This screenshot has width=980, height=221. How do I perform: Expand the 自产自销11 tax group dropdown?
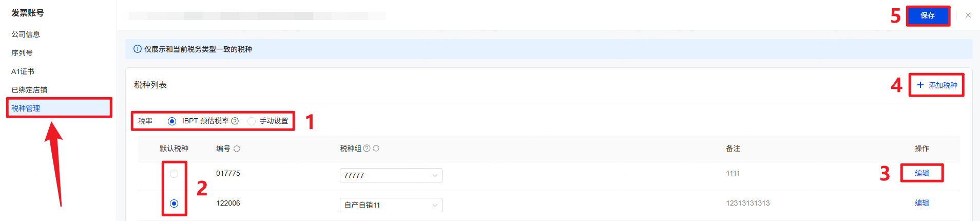391,205
